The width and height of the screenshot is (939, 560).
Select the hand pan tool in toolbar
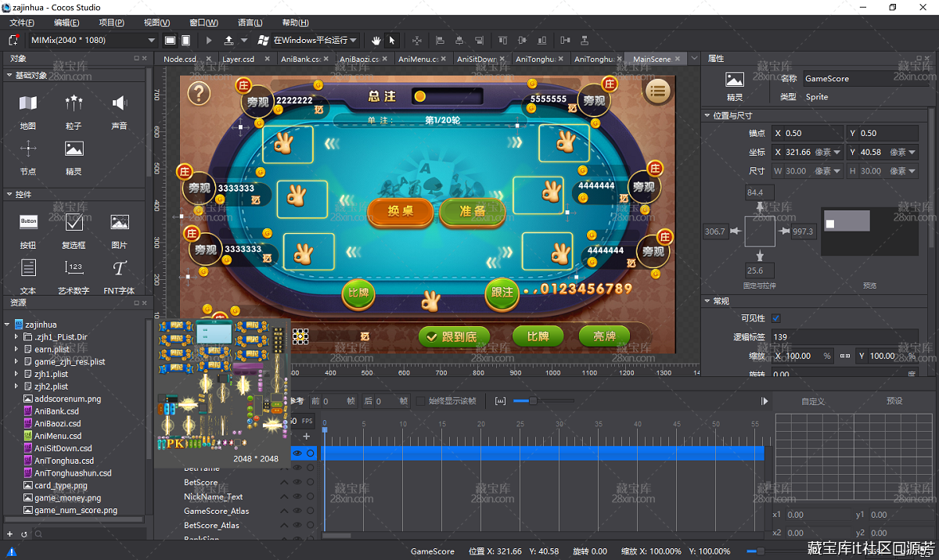point(376,40)
